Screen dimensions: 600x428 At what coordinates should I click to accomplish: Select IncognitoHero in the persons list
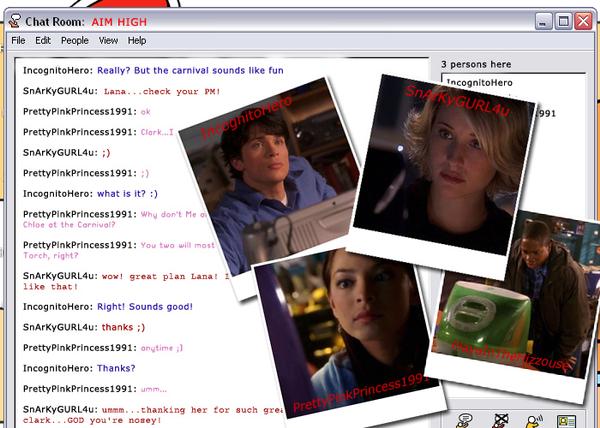pyautogui.click(x=482, y=80)
